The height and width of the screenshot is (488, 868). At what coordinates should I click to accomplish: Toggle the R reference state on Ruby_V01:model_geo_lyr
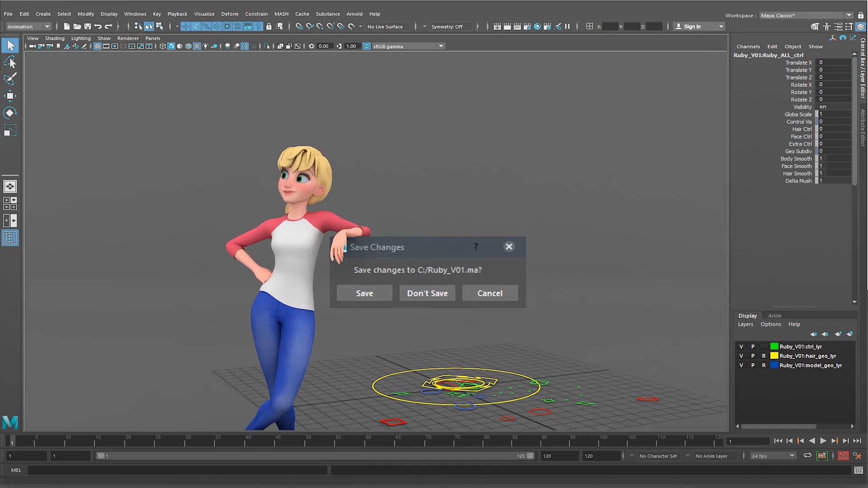pyautogui.click(x=764, y=365)
